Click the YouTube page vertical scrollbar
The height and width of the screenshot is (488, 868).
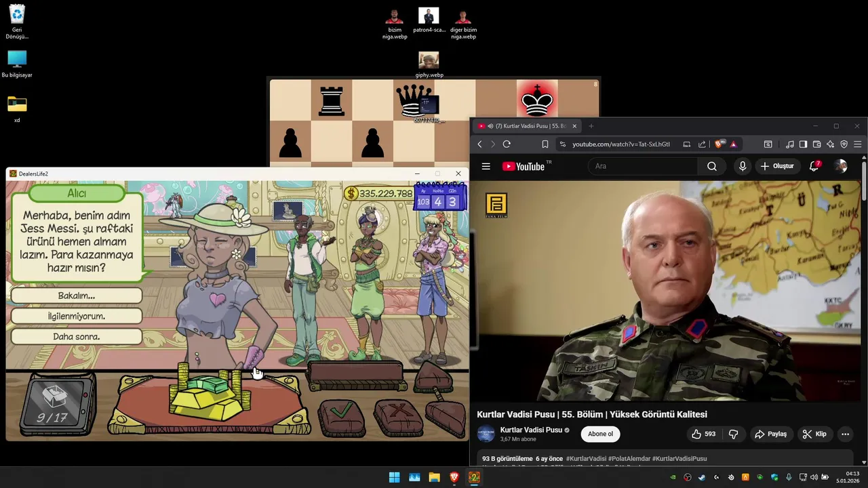864,183
